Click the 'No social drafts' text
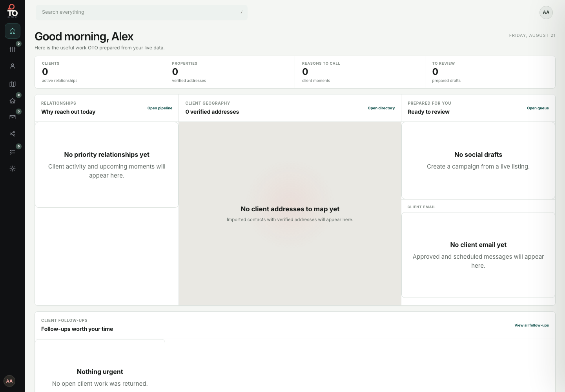 [478, 154]
